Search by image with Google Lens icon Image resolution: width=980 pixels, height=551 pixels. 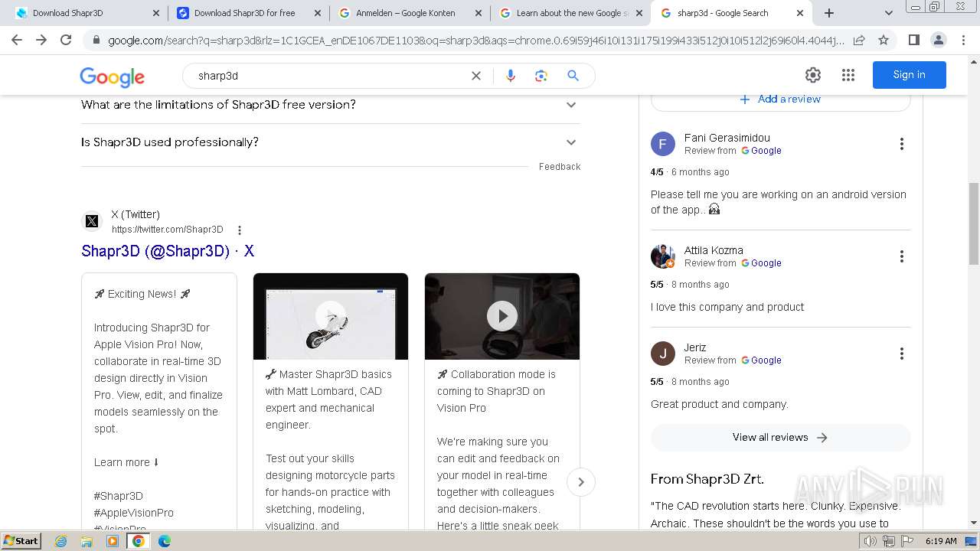pyautogui.click(x=541, y=76)
